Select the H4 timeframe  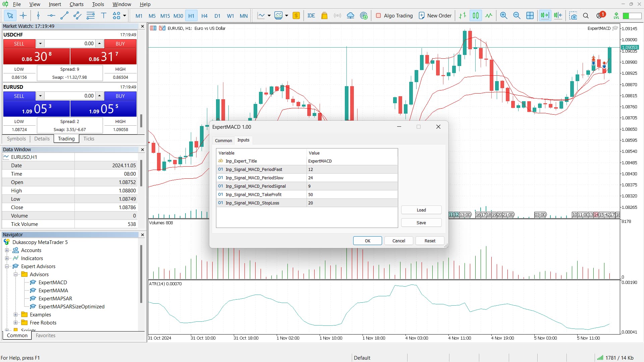pyautogui.click(x=204, y=16)
